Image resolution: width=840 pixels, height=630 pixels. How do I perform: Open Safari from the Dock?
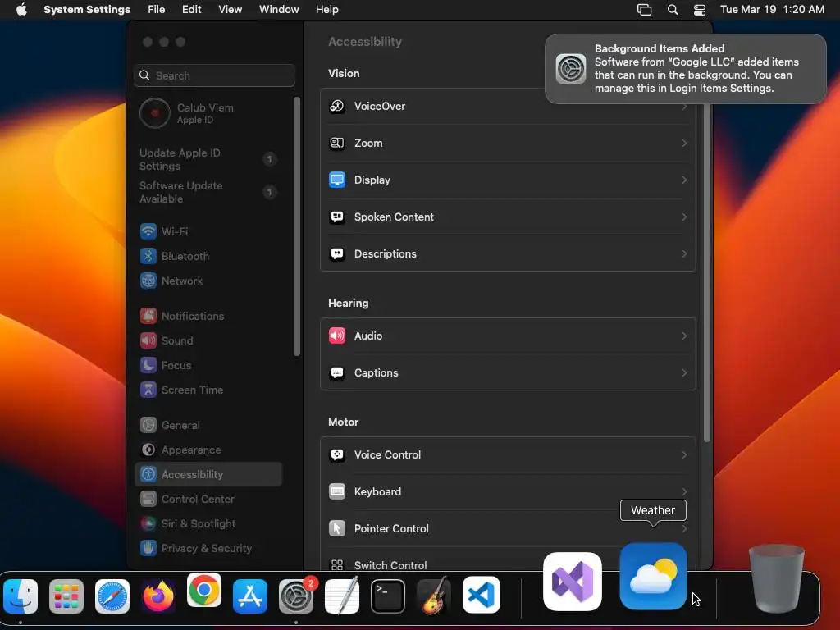coord(112,596)
